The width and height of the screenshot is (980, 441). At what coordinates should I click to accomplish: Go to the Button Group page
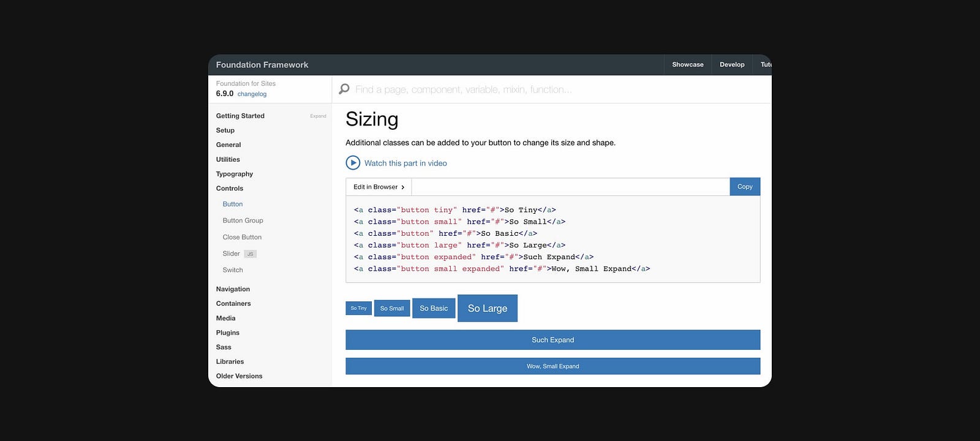pyautogui.click(x=243, y=221)
